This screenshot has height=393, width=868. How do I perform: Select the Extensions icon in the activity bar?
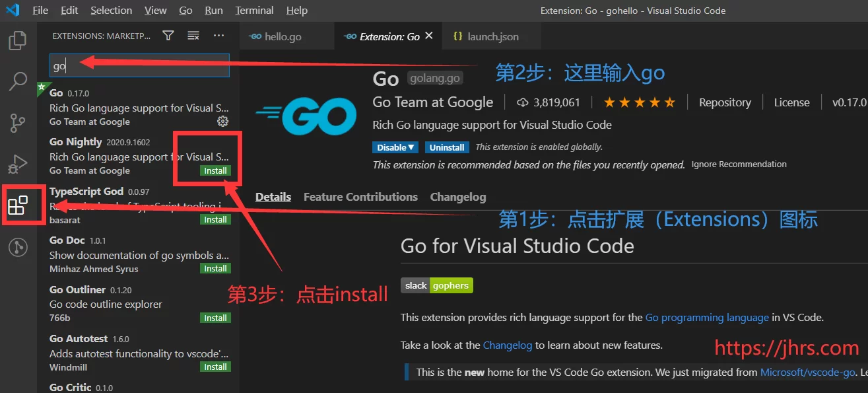(x=24, y=205)
